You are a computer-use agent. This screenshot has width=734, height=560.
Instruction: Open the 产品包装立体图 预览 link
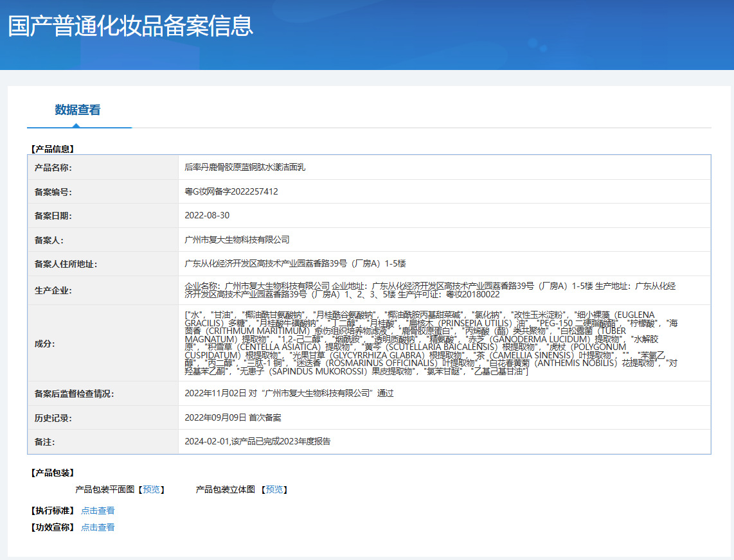pyautogui.click(x=274, y=489)
